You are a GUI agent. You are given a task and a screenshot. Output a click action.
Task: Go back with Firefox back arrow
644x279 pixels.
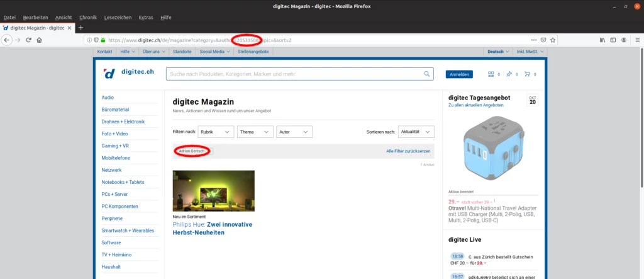pyautogui.click(x=6, y=40)
